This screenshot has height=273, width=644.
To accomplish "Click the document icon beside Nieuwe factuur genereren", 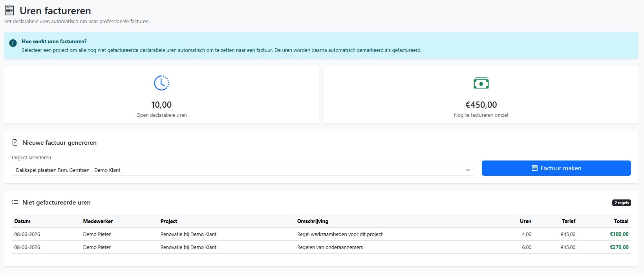I will (15, 142).
